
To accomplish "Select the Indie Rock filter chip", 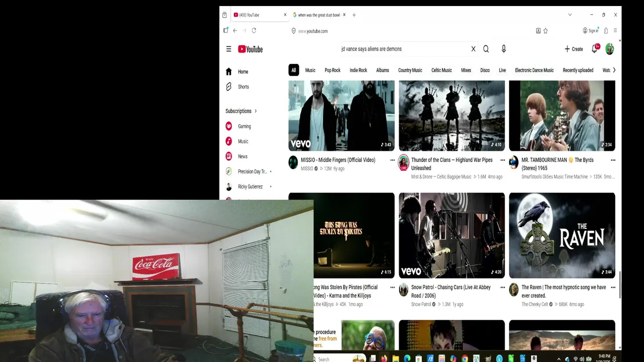I will point(358,70).
